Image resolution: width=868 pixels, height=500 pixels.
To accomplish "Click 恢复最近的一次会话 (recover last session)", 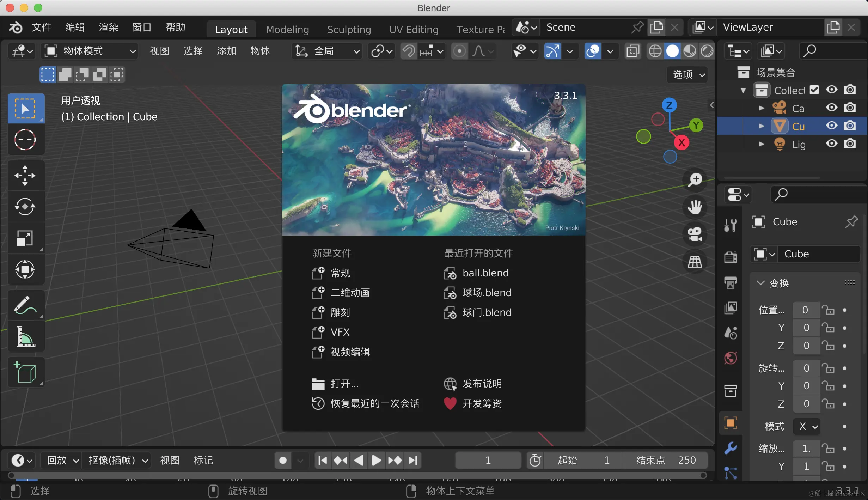I will tap(374, 403).
